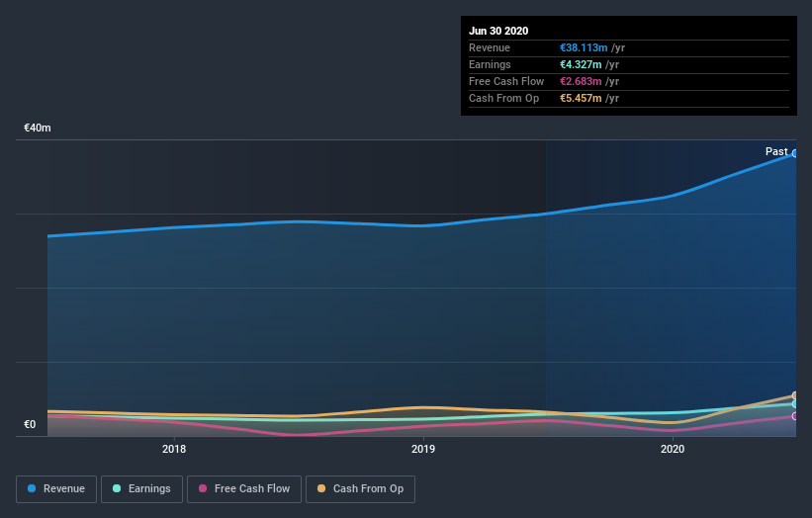The width and height of the screenshot is (812, 518).
Task: Click the 2018 axis label
Action: click(x=174, y=449)
